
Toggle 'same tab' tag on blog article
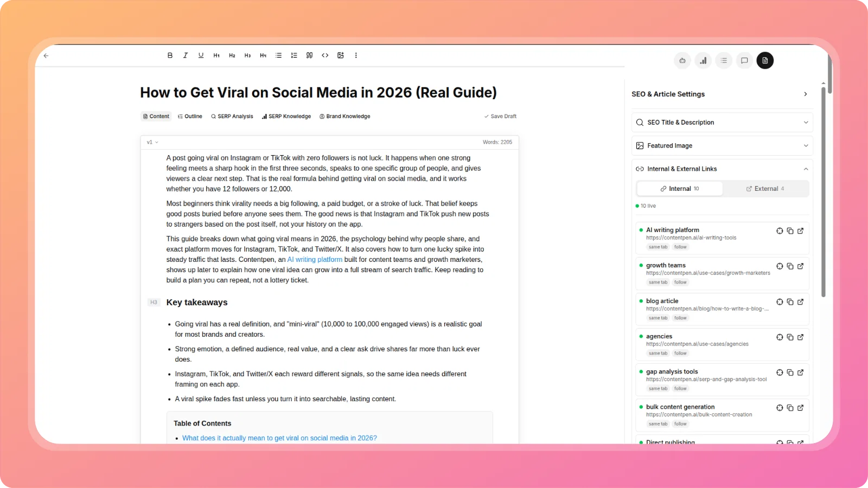point(658,318)
